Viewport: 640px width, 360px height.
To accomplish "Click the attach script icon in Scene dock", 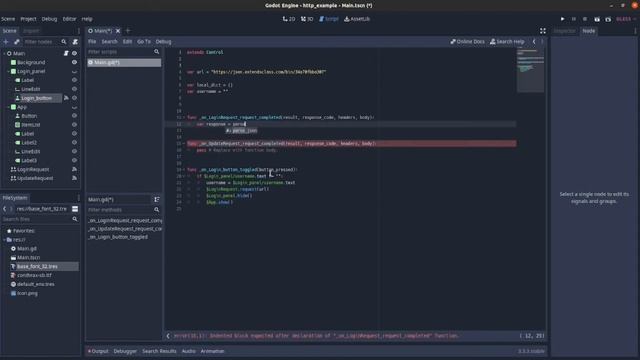I will click(75, 42).
